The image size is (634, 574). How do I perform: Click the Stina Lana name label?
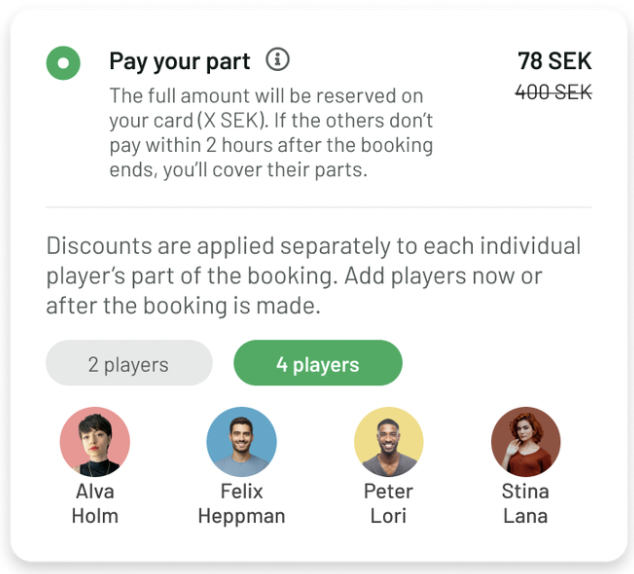[526, 504]
